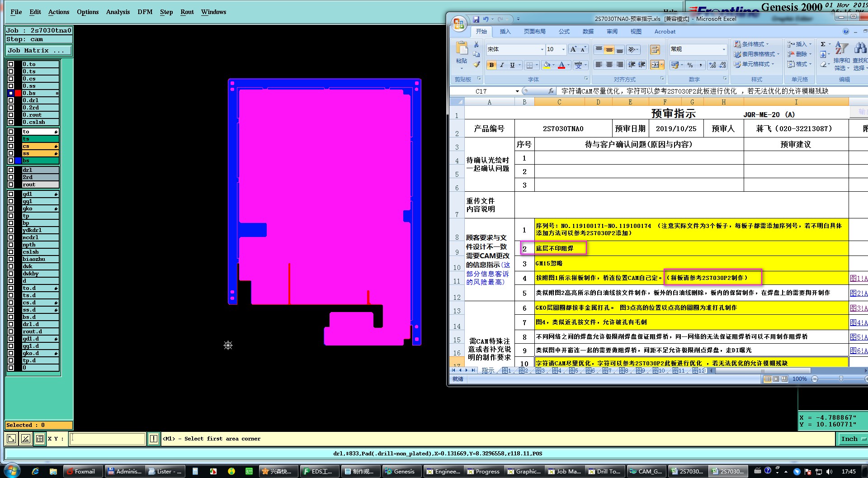Open 条件格式 conditional formatting dropdown
Screen dimensions: 868x478
(x=752, y=44)
